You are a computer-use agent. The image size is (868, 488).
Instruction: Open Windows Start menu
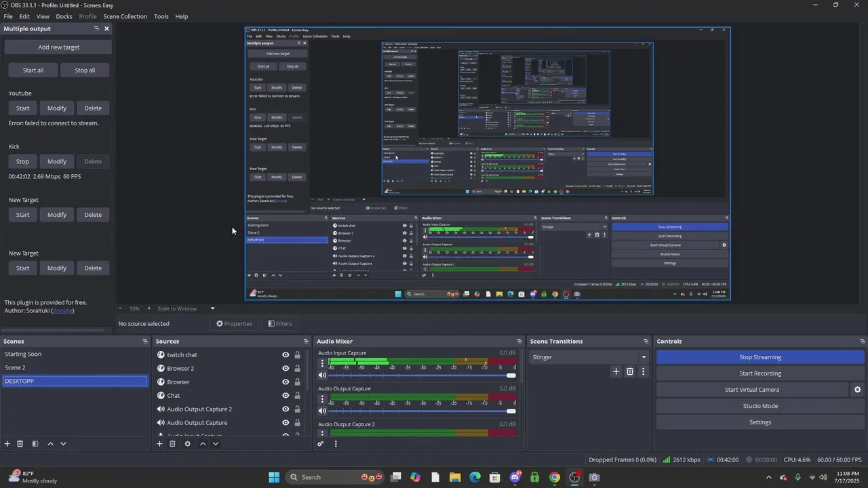(x=274, y=477)
